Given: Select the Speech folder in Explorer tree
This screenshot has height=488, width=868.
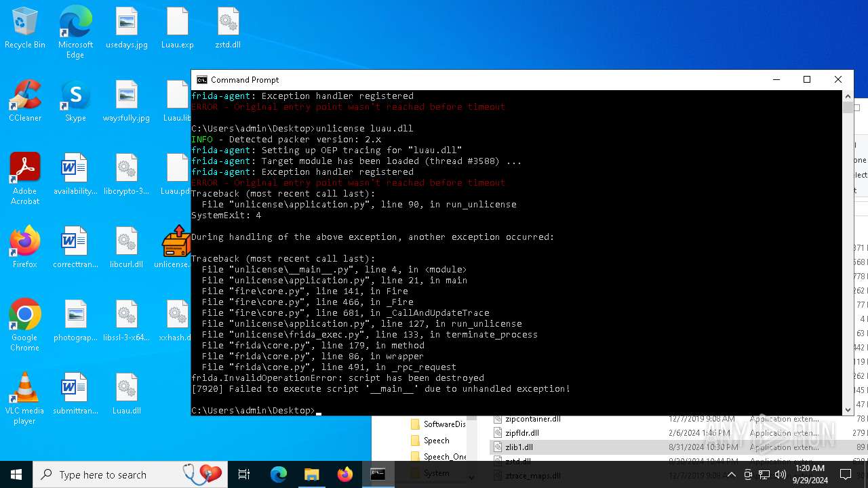Looking at the screenshot, I should tap(436, 440).
